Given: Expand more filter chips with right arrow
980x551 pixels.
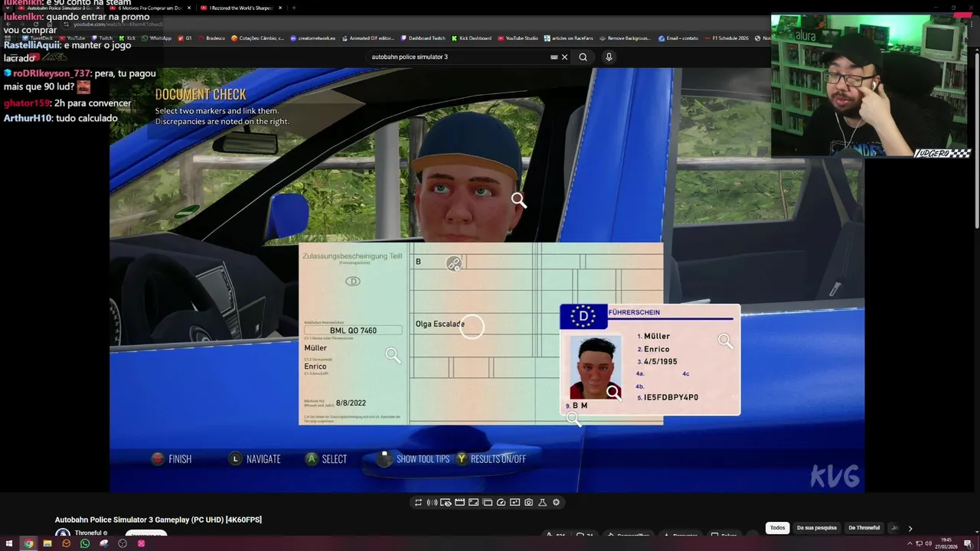Looking at the screenshot, I should pyautogui.click(x=910, y=528).
